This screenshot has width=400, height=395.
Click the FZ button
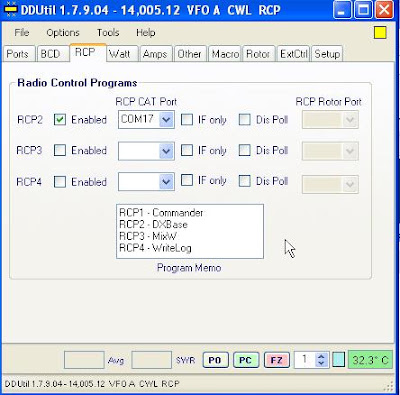pyautogui.click(x=277, y=360)
